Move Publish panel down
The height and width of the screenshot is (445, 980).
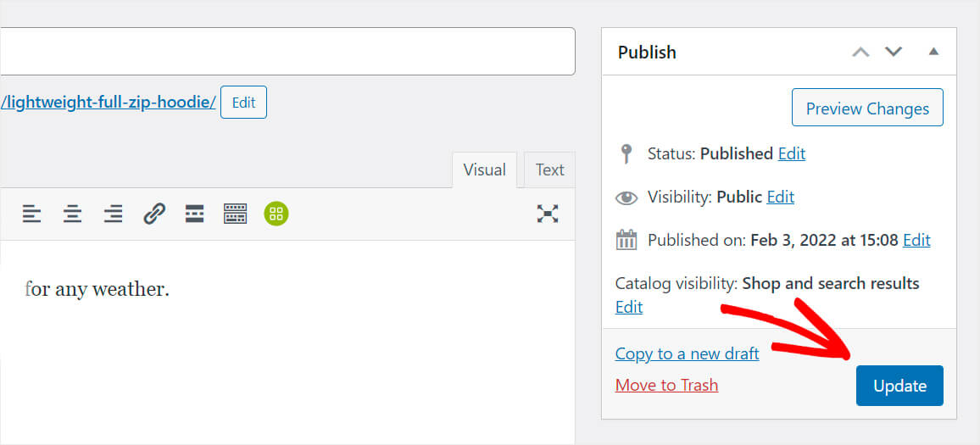click(x=894, y=52)
